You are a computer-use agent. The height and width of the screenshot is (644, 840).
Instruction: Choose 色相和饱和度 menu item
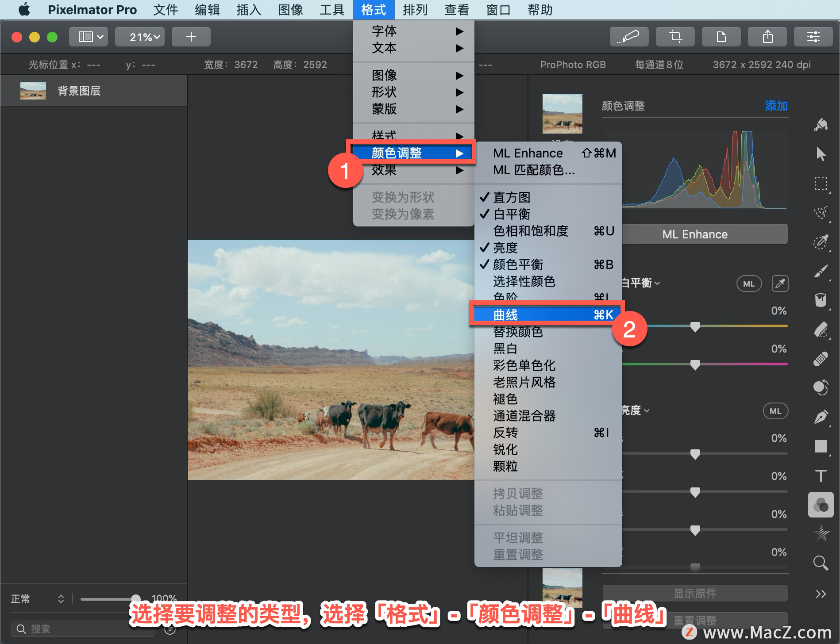(548, 231)
